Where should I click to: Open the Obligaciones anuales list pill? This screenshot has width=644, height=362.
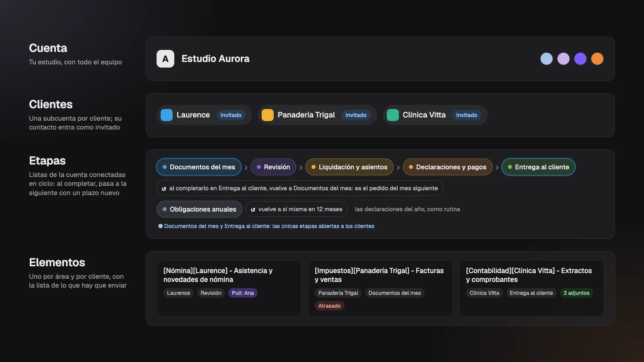tap(199, 209)
